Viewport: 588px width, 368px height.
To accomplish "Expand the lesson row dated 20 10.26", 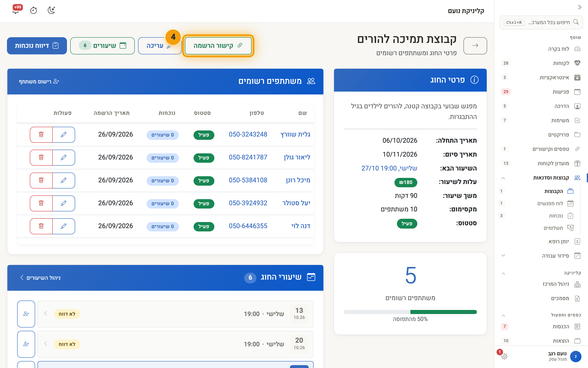I will [x=175, y=344].
